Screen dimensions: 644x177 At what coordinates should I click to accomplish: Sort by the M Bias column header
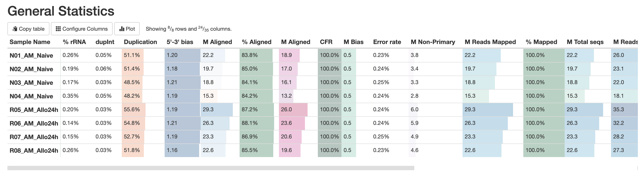[x=353, y=42]
